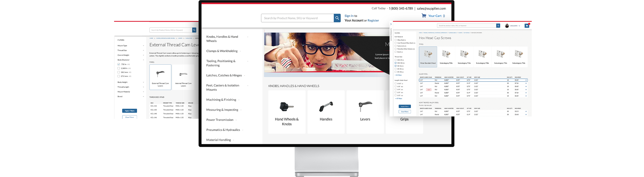Image resolution: width=644 pixels, height=177 pixels.
Task: Toggle the Polyether Ether Ketone checkbox
Action: [x=395, y=49]
